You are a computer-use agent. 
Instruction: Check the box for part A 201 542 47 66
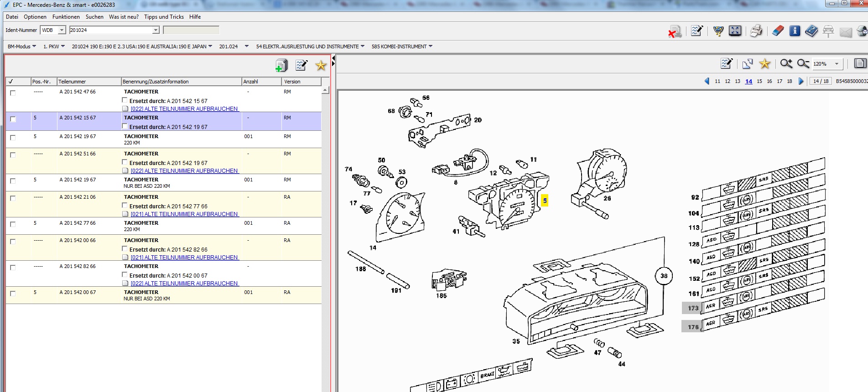pyautogui.click(x=13, y=93)
